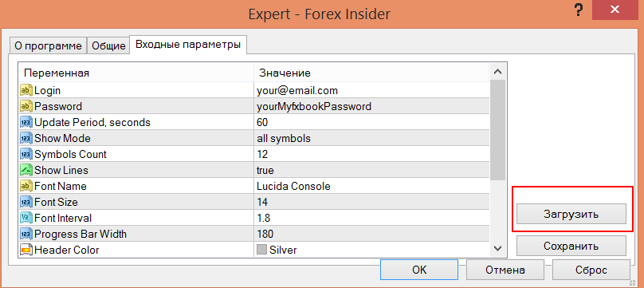This screenshot has height=288, width=644.
Task: Click the Сохранить button
Action: pos(571,246)
